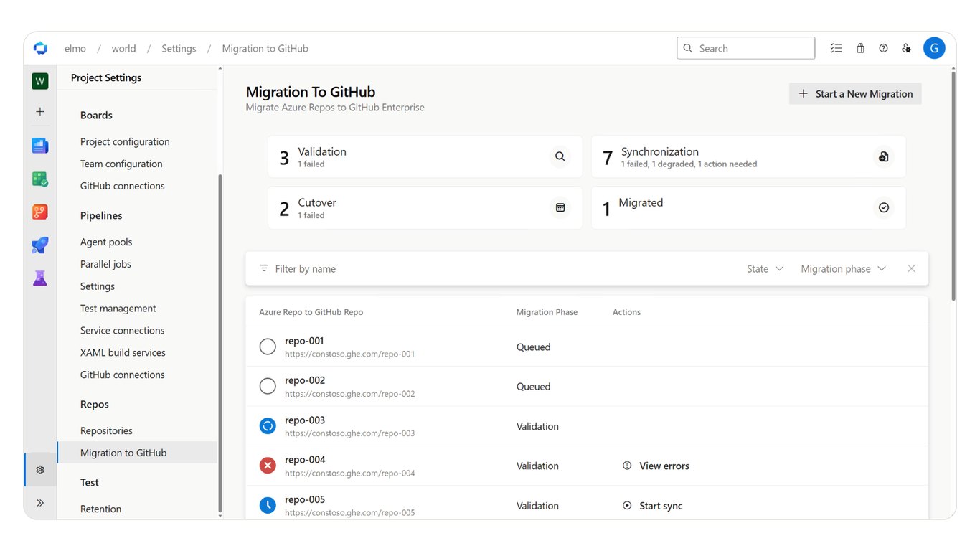Select Migration to GitHub in sidebar
The image size is (980, 551).
pos(137,453)
